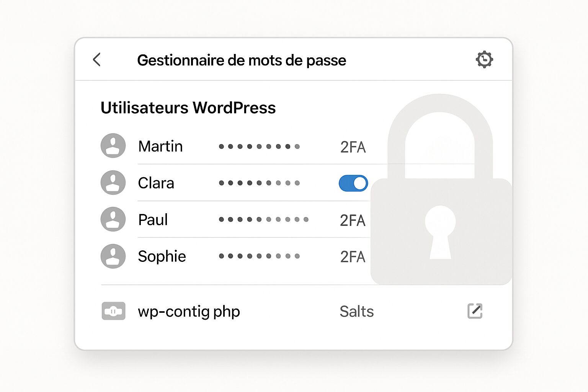Click Clara's masked password dots

click(259, 183)
